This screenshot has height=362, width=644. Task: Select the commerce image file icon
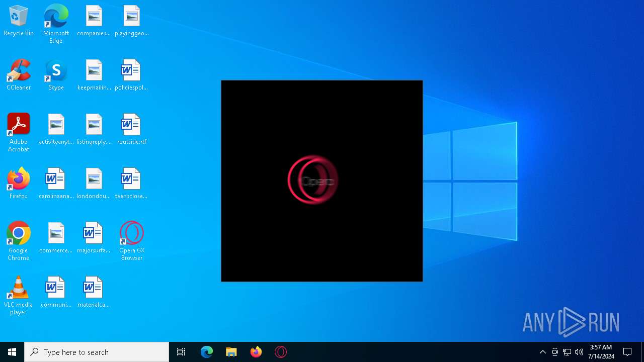coord(56,238)
